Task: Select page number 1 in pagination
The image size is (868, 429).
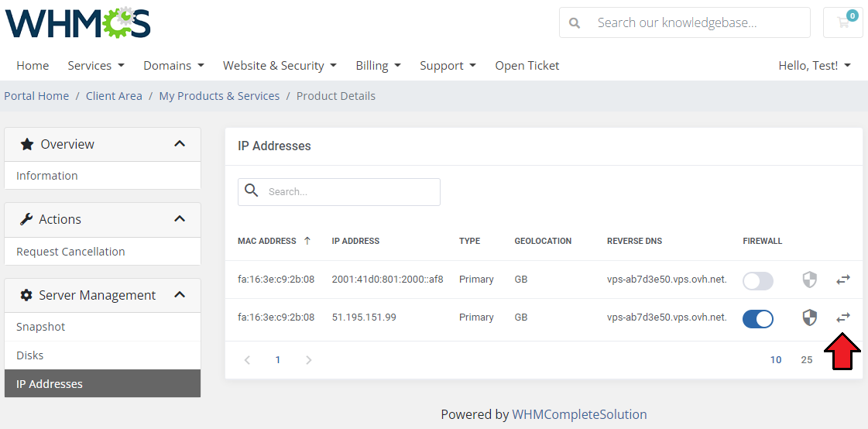Action: (278, 360)
